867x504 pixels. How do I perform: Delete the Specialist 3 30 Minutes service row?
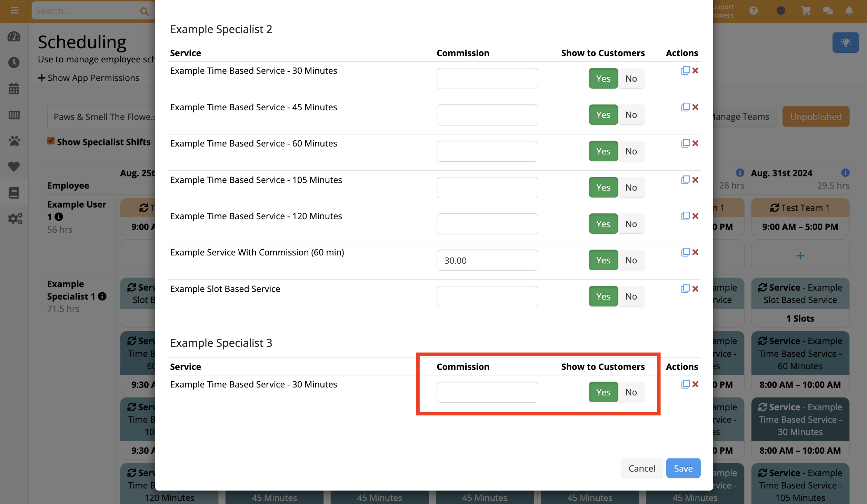pyautogui.click(x=695, y=384)
